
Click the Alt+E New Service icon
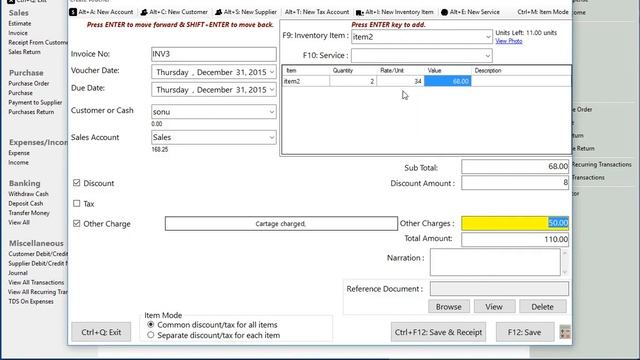444,12
